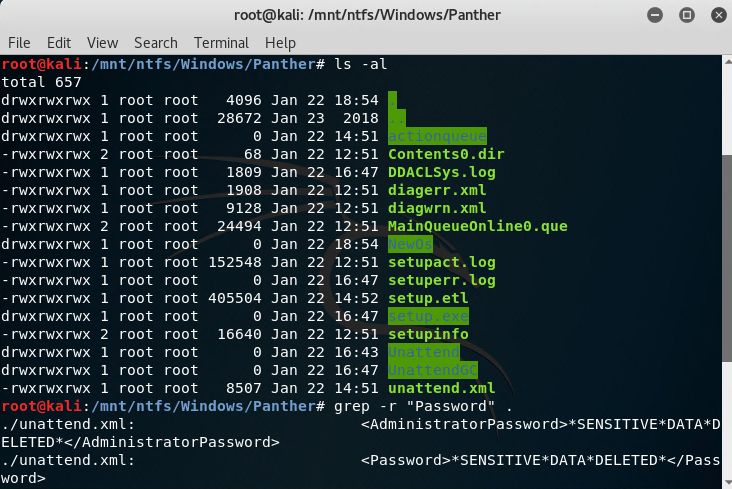Click the last command prompt line
The image size is (732, 489).
160,406
